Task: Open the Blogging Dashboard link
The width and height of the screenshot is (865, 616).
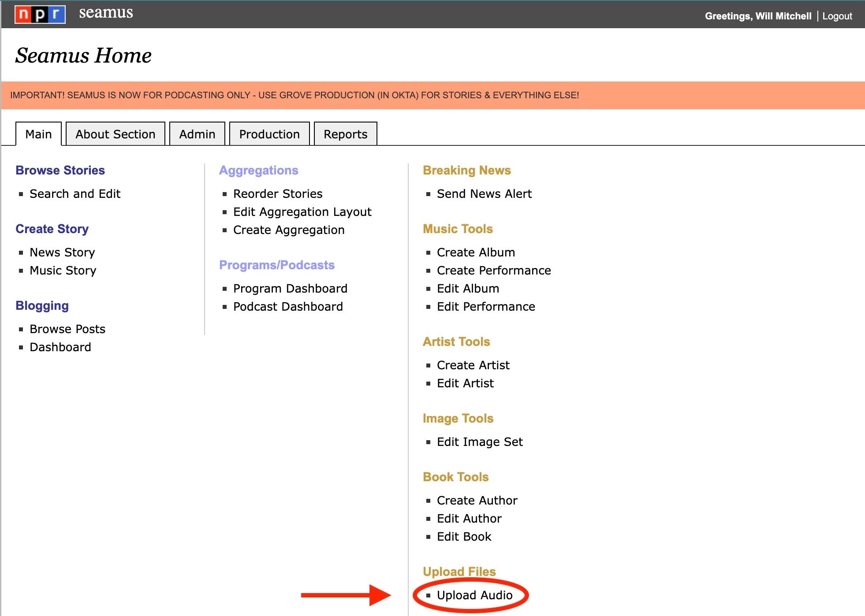Action: click(60, 347)
